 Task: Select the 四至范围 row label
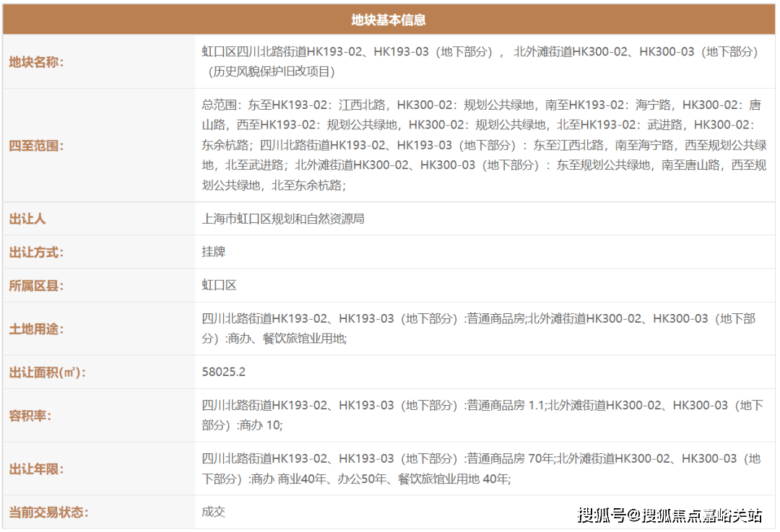tap(36, 146)
